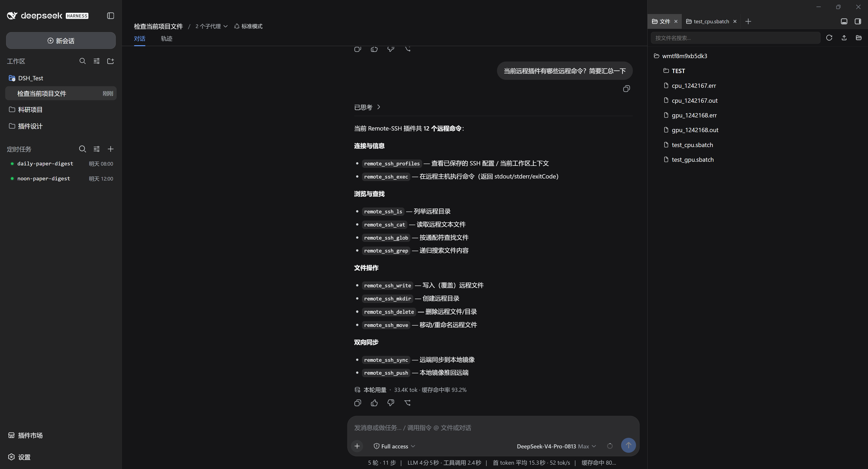
Task: Search scheduled tasks in 定时任务
Action: [x=82, y=149]
